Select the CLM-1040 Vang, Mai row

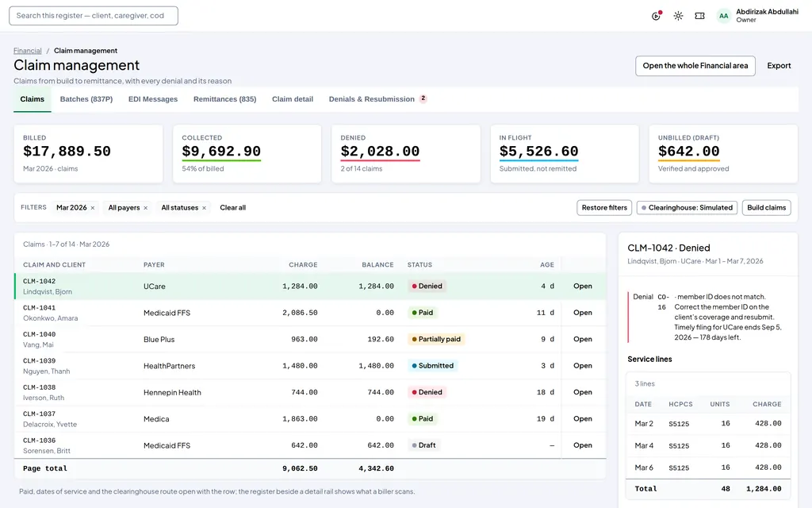click(x=310, y=339)
